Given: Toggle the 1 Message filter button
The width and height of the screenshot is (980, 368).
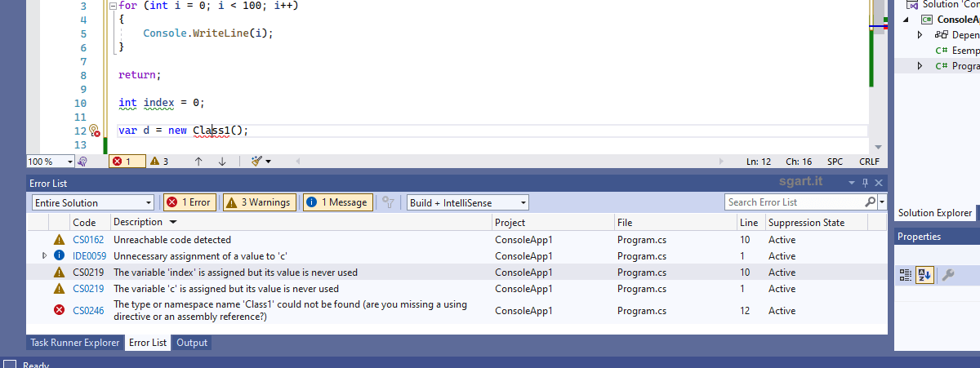Looking at the screenshot, I should (336, 202).
